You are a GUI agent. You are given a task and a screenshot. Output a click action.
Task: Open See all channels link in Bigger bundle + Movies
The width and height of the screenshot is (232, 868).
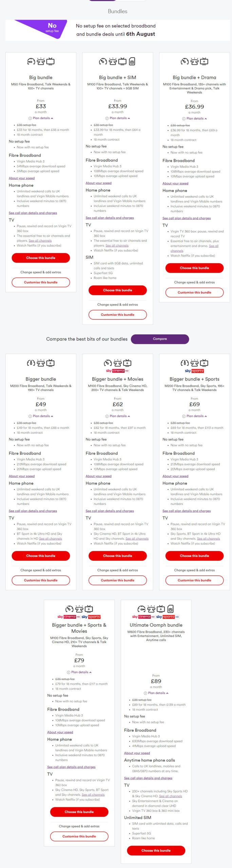[137, 538]
